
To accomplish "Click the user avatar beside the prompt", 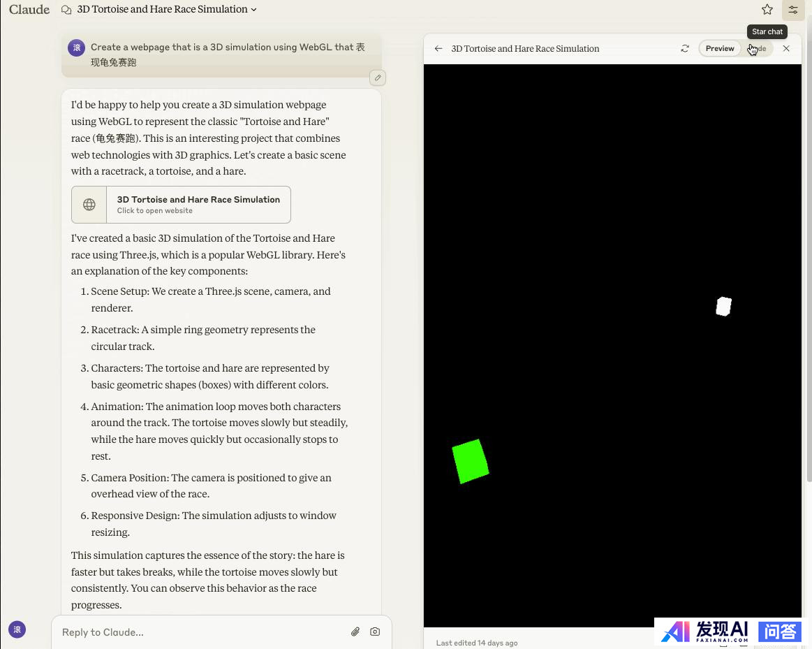I will point(76,48).
